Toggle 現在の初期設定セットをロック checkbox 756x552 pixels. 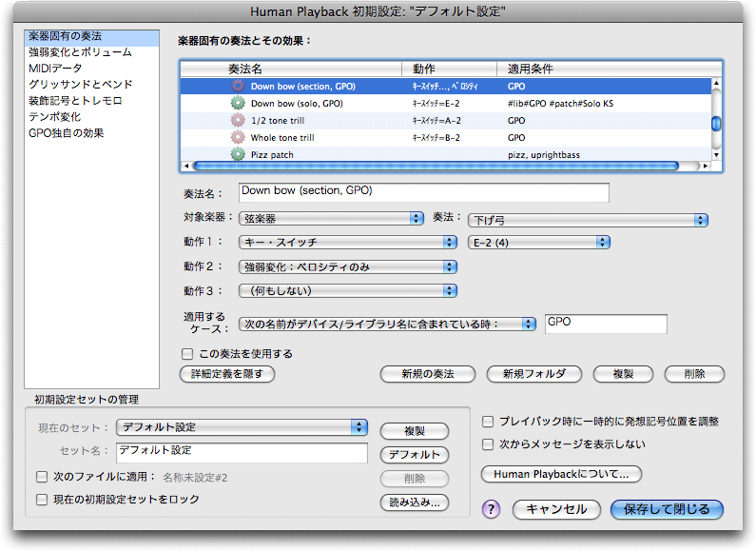point(42,500)
